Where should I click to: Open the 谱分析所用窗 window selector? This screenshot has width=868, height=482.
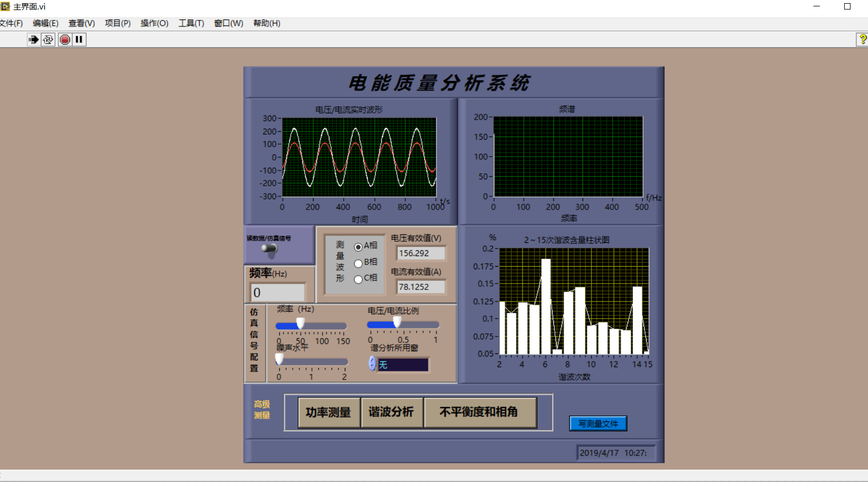[402, 365]
